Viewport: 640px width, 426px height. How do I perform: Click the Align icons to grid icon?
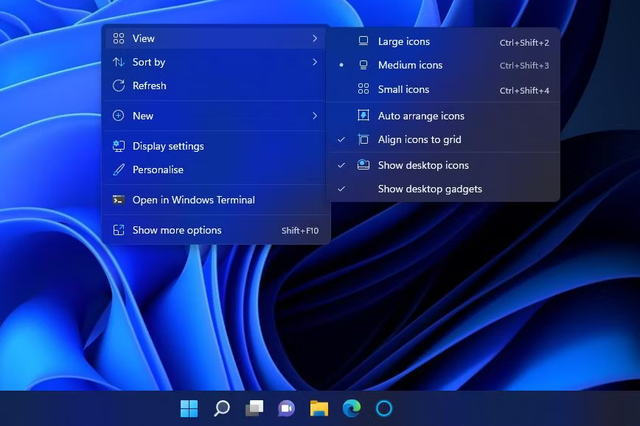[x=363, y=140]
